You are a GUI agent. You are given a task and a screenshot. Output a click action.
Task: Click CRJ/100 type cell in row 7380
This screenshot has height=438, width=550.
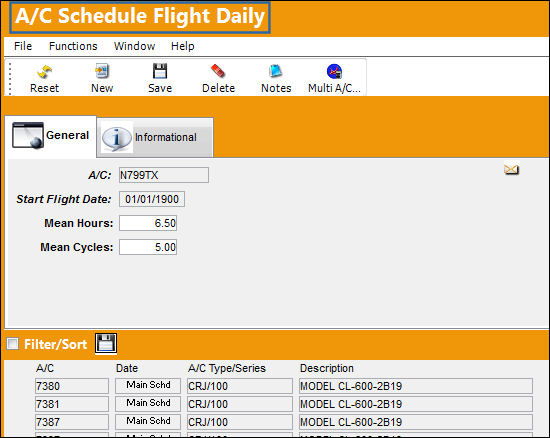coord(240,386)
